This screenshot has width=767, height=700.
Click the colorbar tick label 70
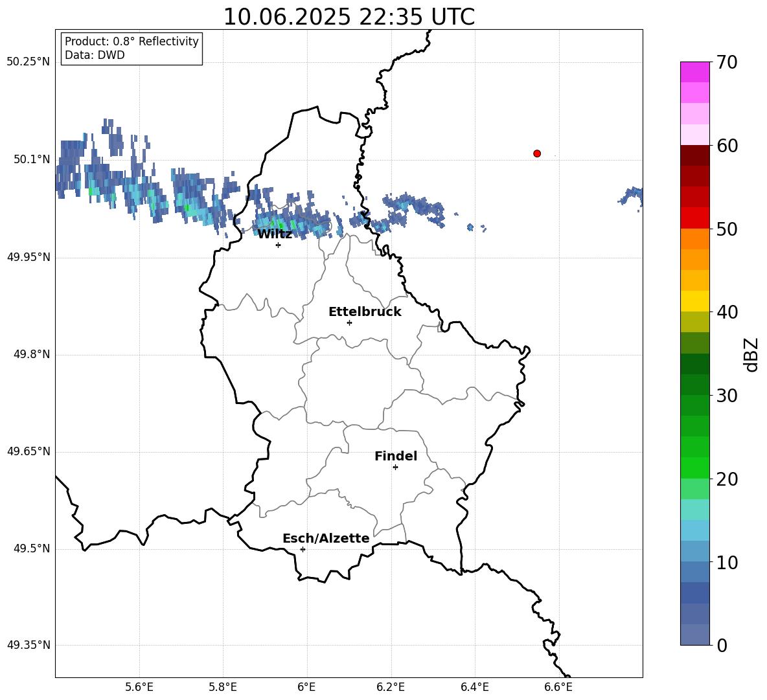click(727, 62)
